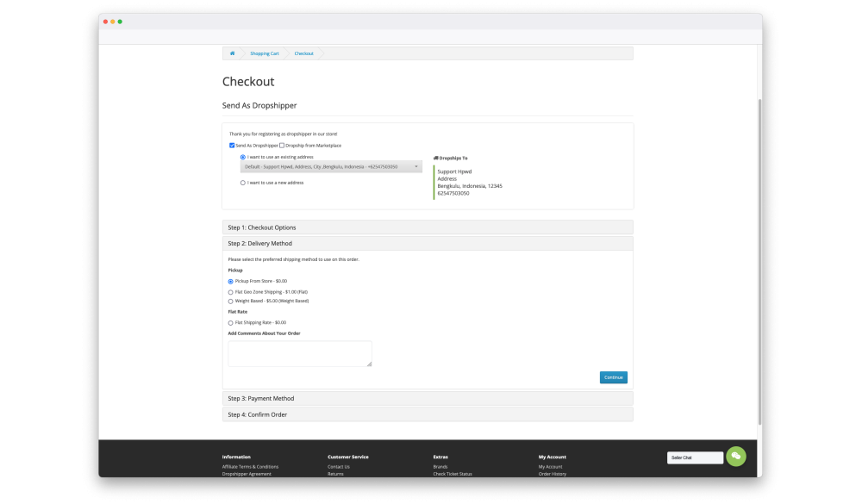Open the Brands link in footer

coord(440,467)
